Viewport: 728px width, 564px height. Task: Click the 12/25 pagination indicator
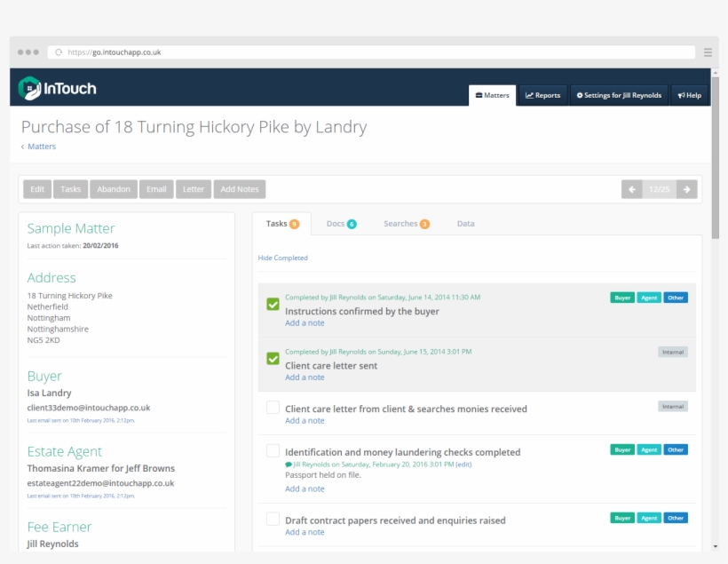point(661,188)
